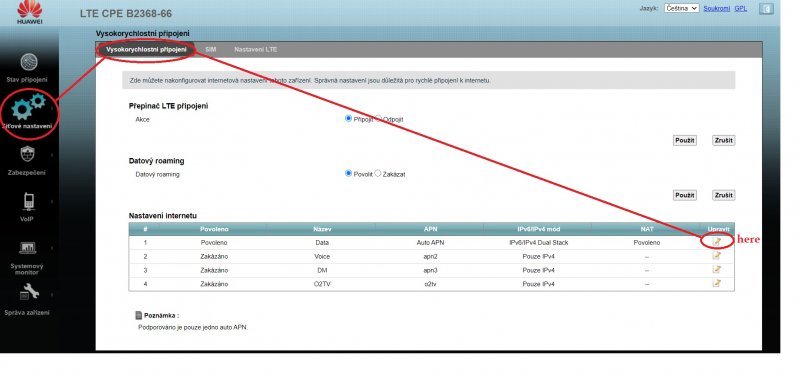
Task: Open Správa zařízení tools icon
Action: (x=29, y=292)
